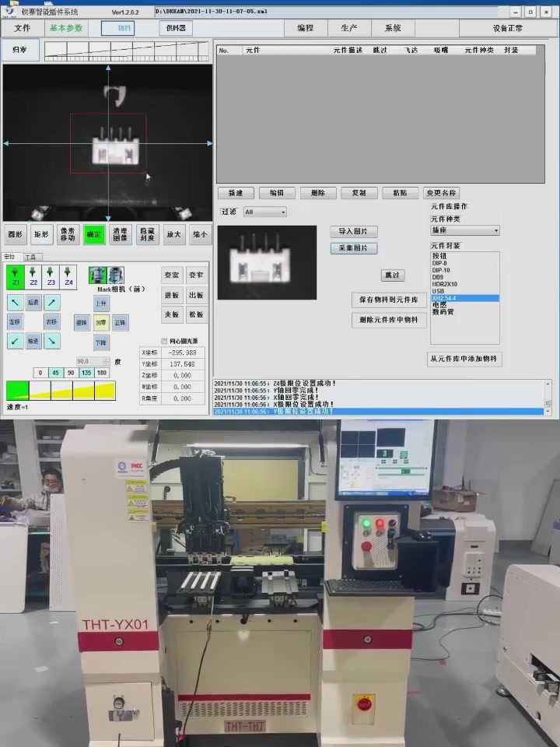The width and height of the screenshot is (560, 747).
Task: Jog diagonally with the down-left arrow
Action: click(x=16, y=341)
